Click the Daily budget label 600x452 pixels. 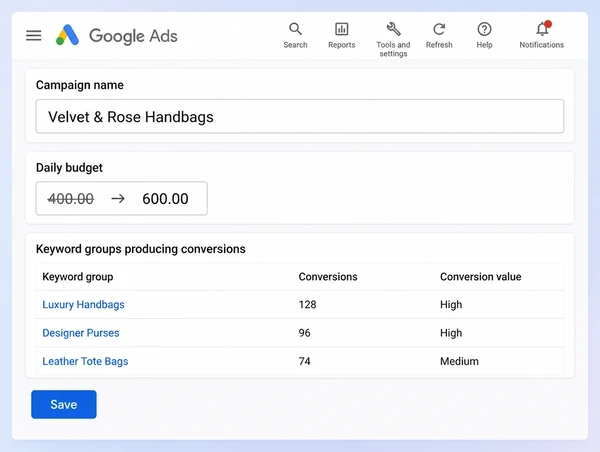coord(69,168)
